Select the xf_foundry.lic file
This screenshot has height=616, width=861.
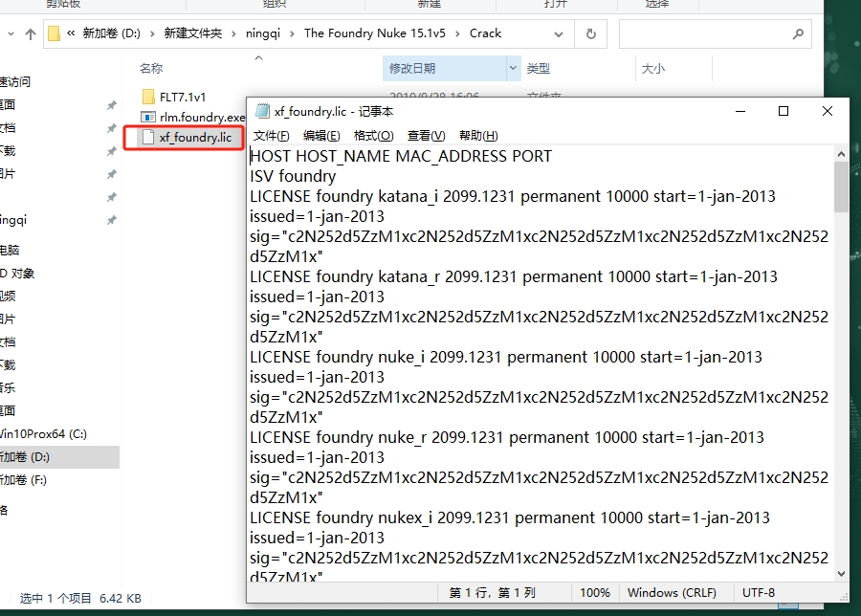pos(184,137)
